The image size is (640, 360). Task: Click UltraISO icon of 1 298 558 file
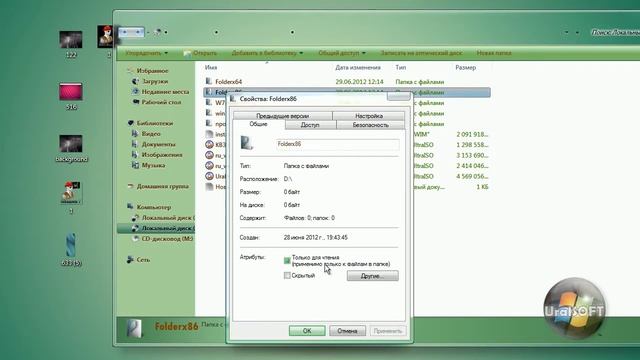[209, 144]
